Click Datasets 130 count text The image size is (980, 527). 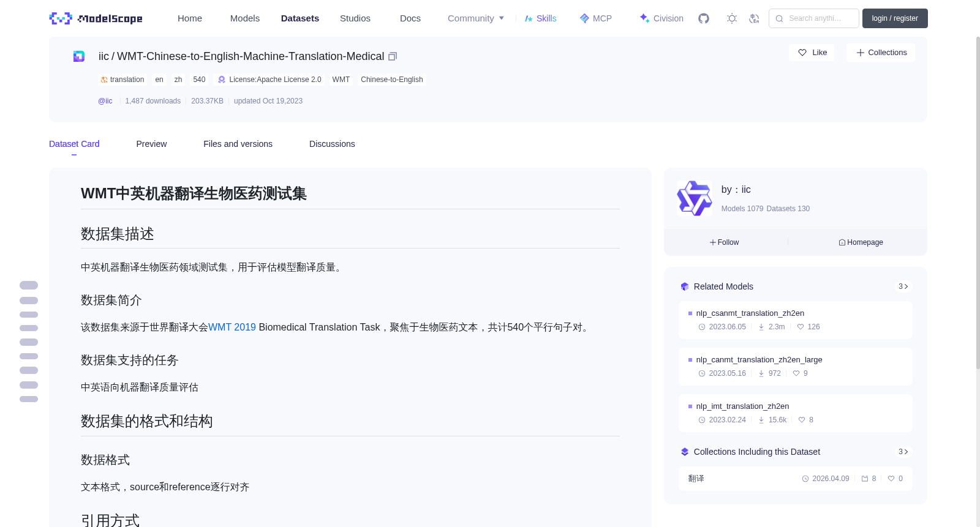pos(788,209)
